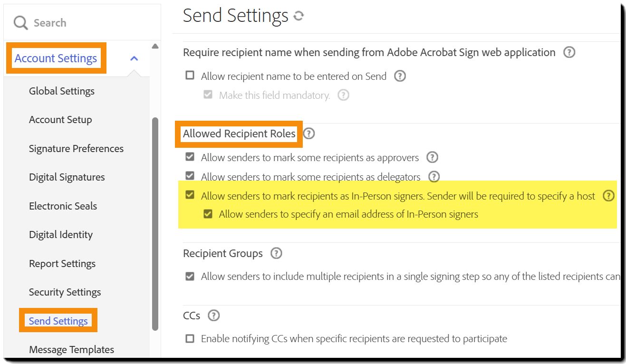
Task: Click help icon beside delegators option
Action: 433,177
